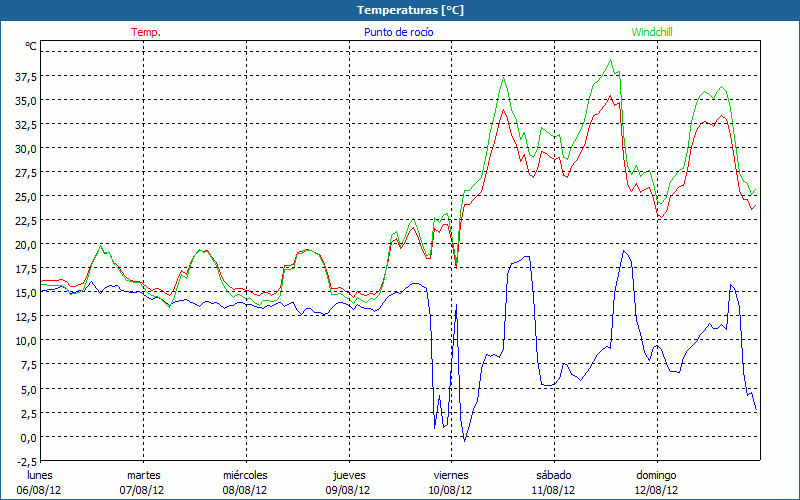The image size is (800, 500).
Task: Click the red Temp. legend label
Action: click(146, 32)
